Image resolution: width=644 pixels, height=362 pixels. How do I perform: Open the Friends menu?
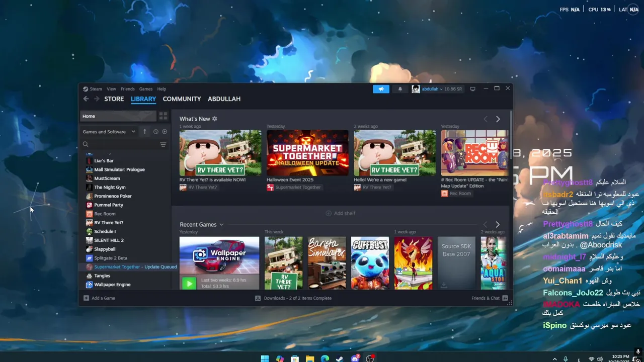pos(128,89)
